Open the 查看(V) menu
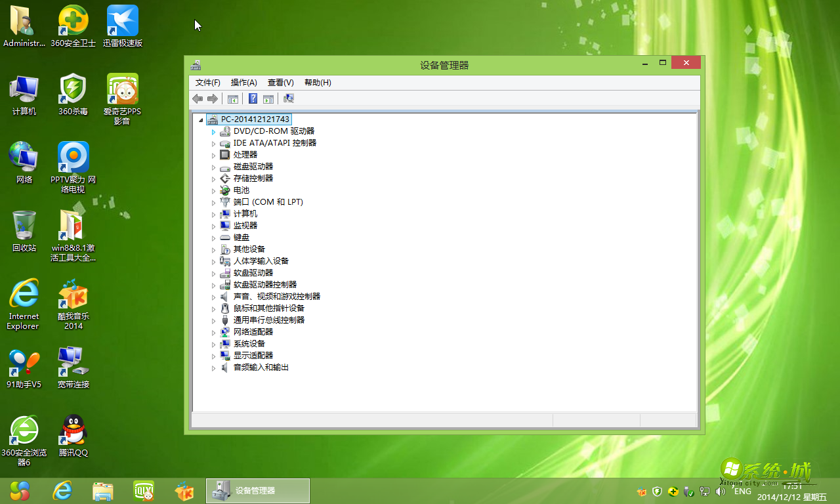 (280, 82)
